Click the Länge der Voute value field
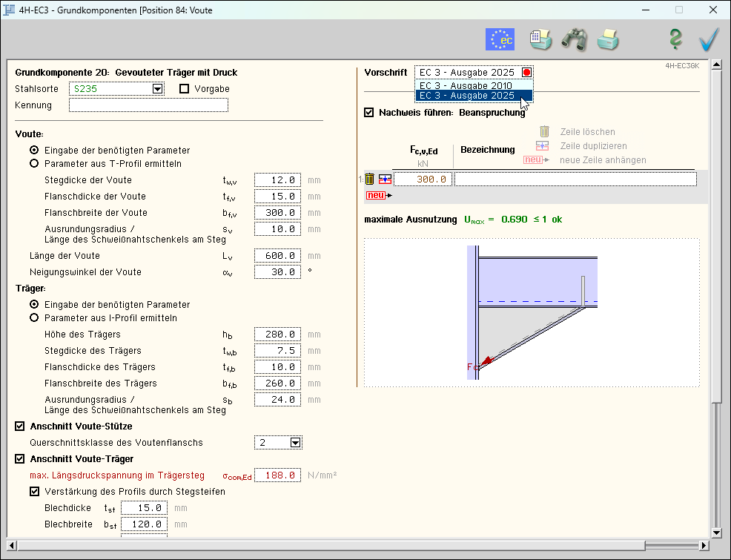 point(277,256)
